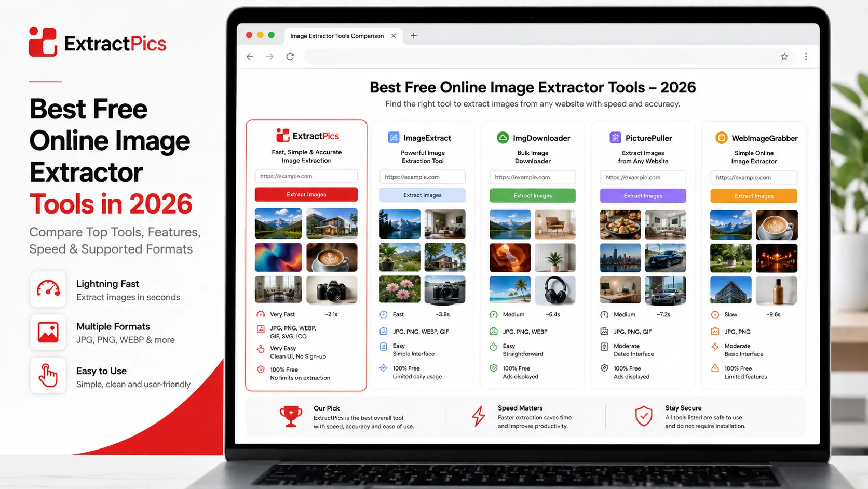The height and width of the screenshot is (489, 868).
Task: Click the 100% Free tag icon, ExtractPics
Action: pyautogui.click(x=261, y=369)
